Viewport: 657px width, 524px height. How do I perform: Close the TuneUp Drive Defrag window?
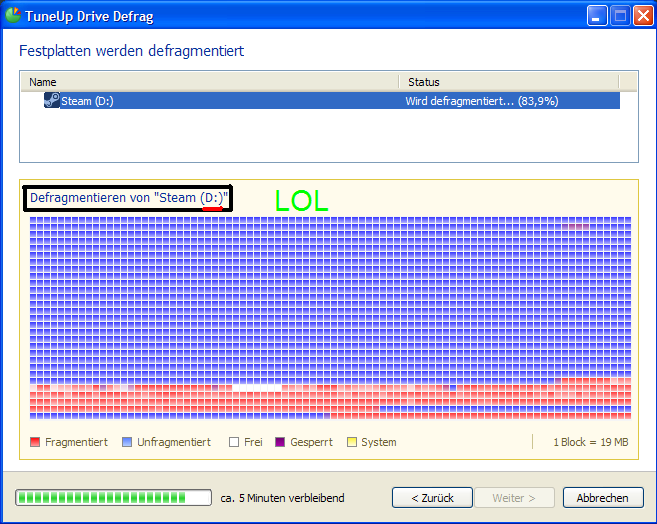[643, 16]
